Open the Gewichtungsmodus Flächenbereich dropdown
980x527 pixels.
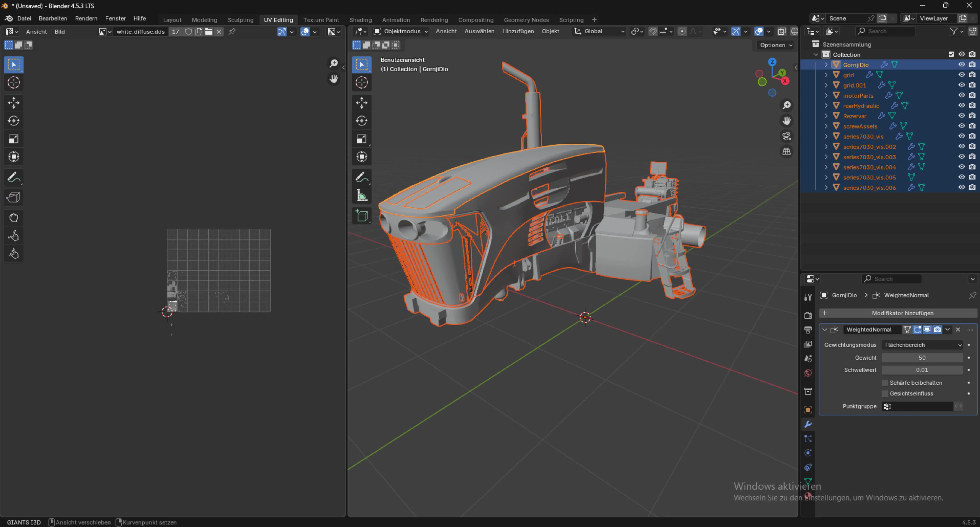(922, 345)
